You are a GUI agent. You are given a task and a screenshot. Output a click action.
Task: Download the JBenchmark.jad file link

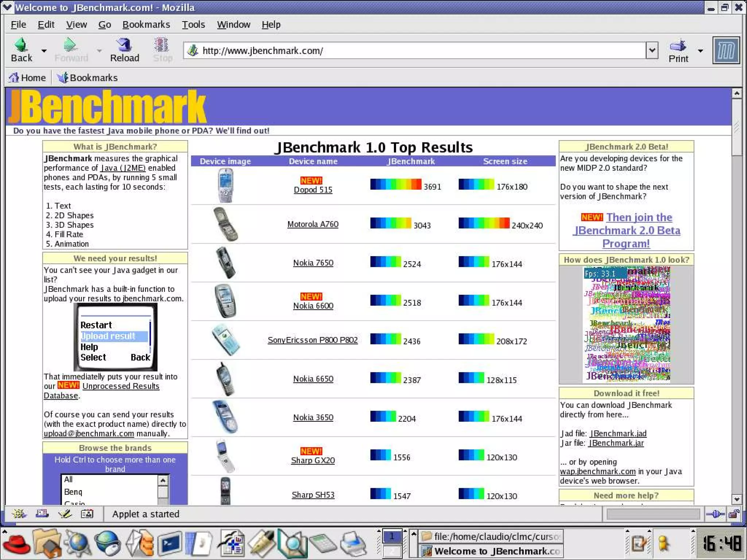click(618, 433)
